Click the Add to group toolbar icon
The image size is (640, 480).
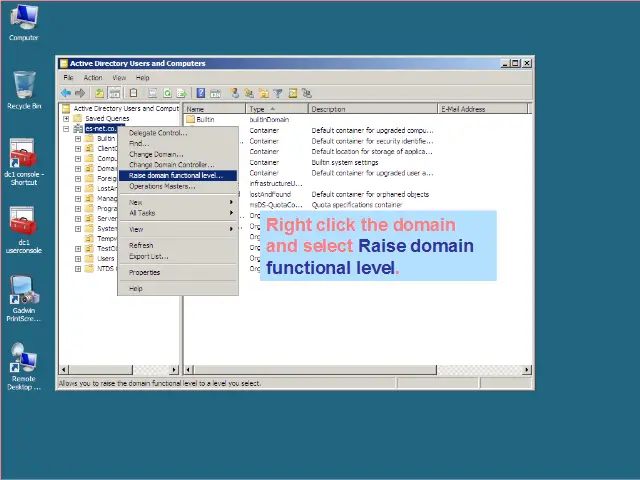click(x=307, y=93)
